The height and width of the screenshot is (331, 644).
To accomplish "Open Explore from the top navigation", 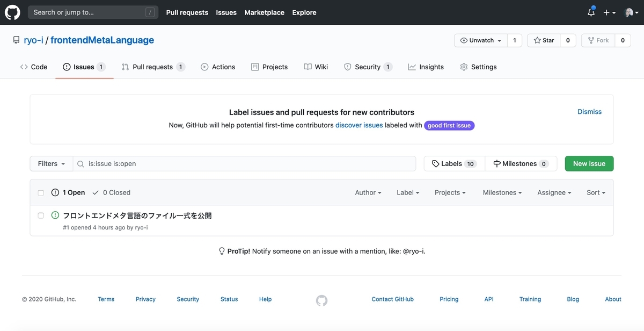I will pyautogui.click(x=304, y=12).
